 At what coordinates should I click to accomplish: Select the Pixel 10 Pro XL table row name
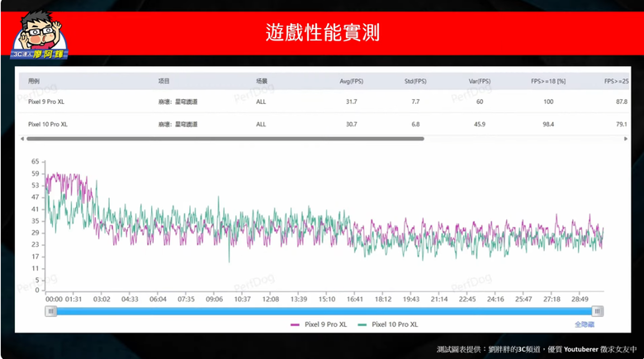coord(48,124)
